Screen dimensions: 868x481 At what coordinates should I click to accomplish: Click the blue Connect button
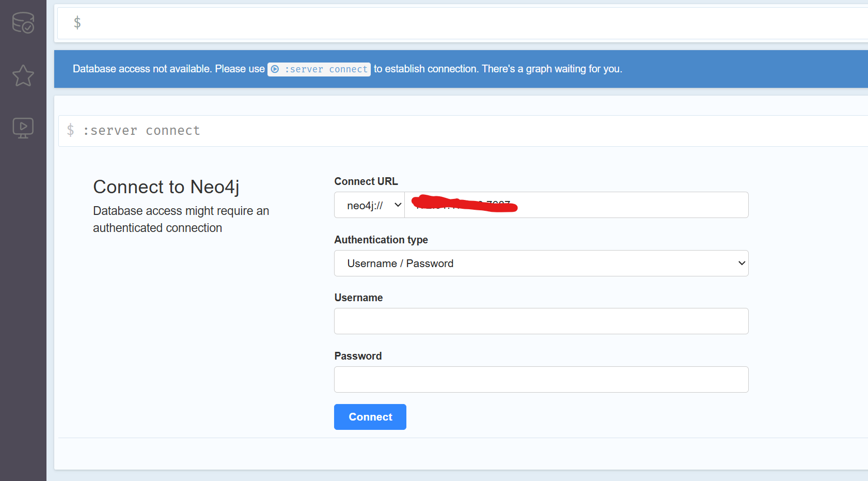click(370, 417)
